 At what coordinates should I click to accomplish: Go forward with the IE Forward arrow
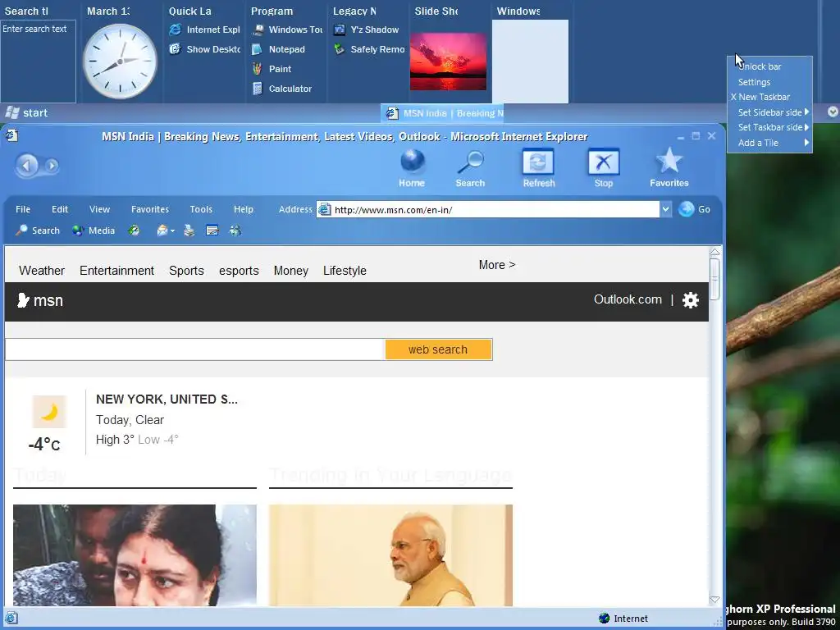click(52, 166)
